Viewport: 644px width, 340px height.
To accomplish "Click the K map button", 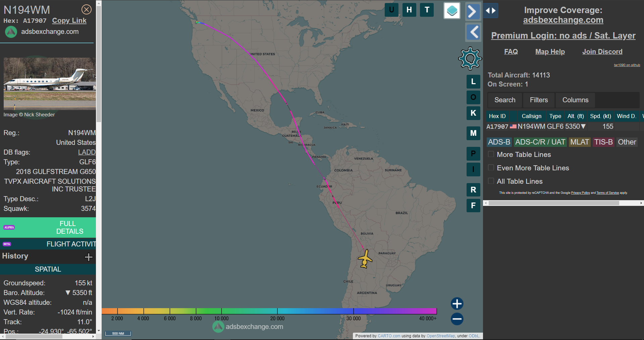I will pos(473,113).
